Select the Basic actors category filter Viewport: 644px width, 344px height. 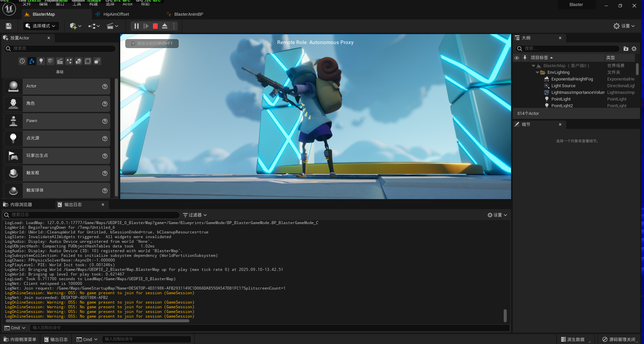point(31,61)
